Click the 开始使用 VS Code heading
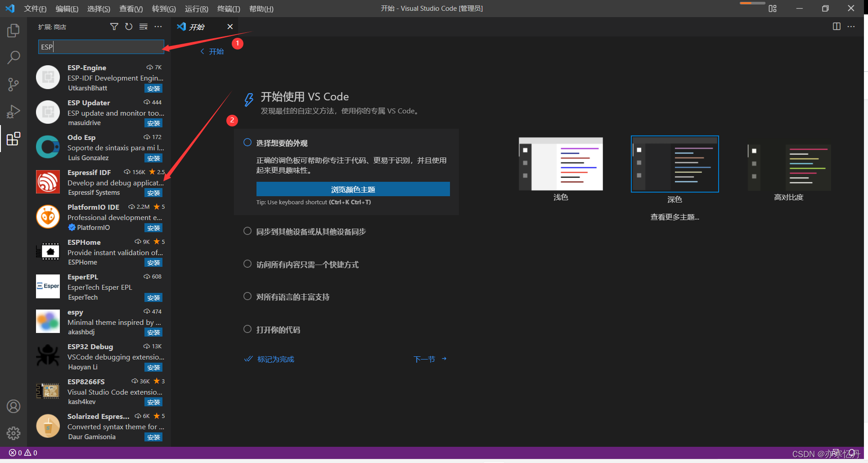 [305, 97]
